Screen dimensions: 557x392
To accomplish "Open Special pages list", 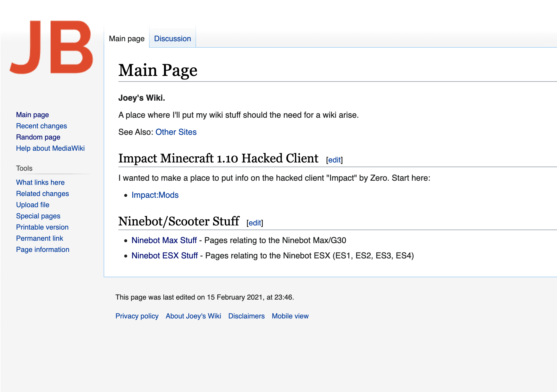I will coord(38,216).
